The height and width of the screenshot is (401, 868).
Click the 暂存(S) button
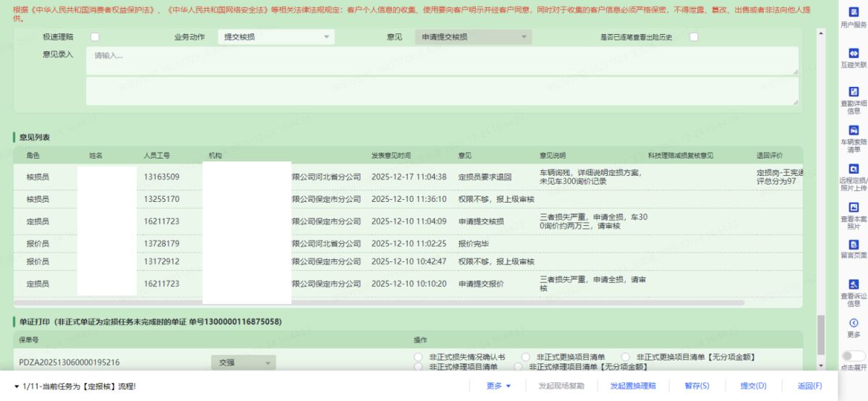697,386
